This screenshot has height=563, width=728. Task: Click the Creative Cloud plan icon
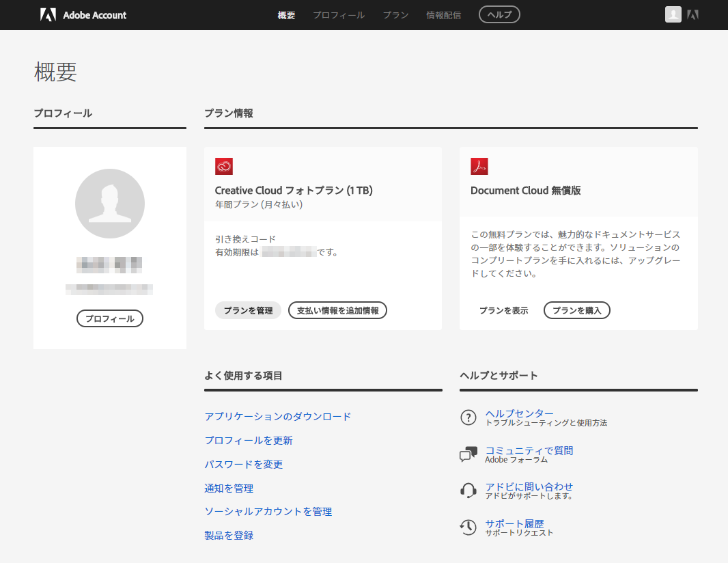tap(224, 166)
